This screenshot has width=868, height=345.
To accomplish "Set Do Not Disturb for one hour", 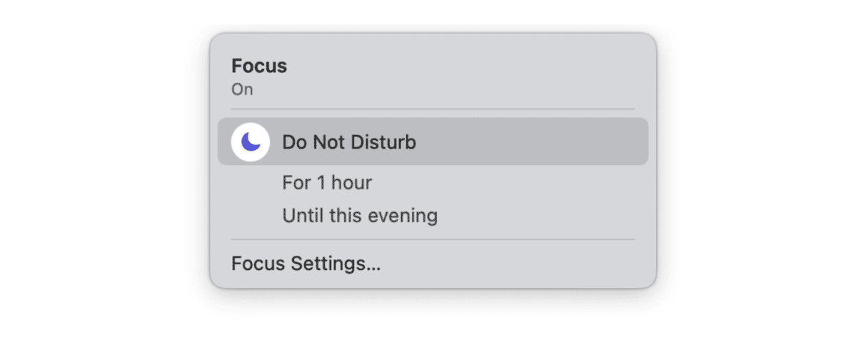I will coord(327,183).
